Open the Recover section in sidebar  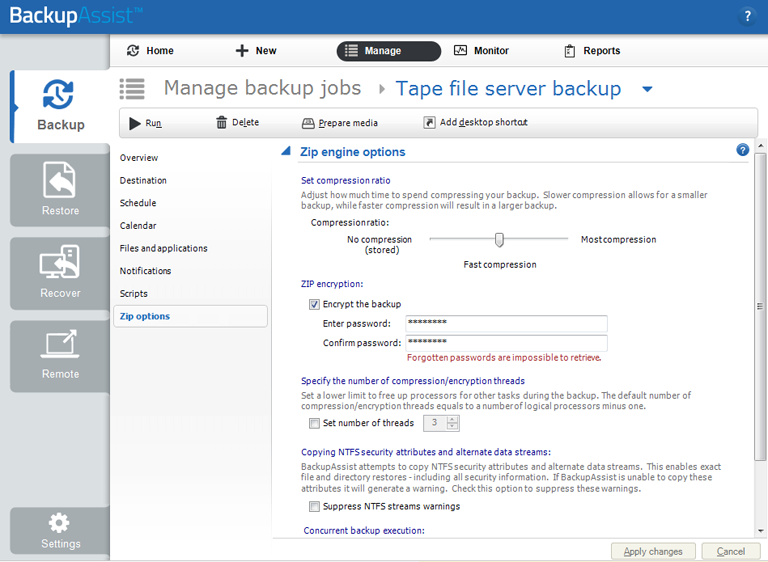pos(60,273)
